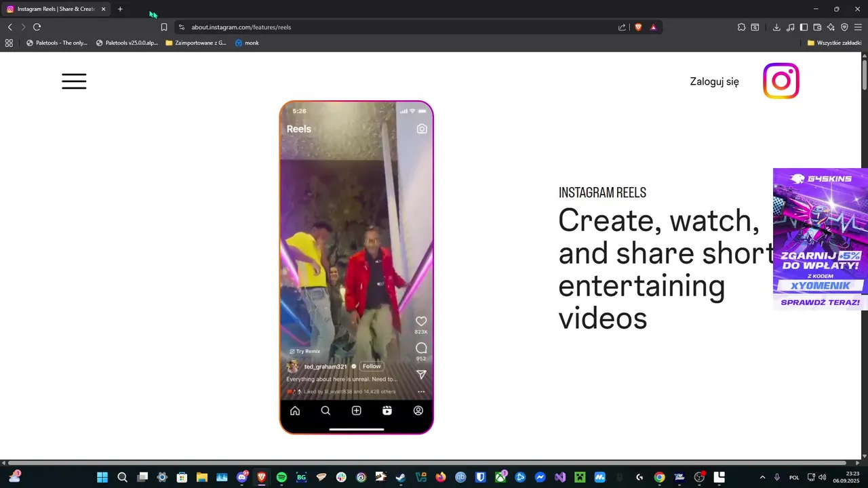Click the POL language indicator
Viewport: 868px width, 488px height.
(793, 477)
